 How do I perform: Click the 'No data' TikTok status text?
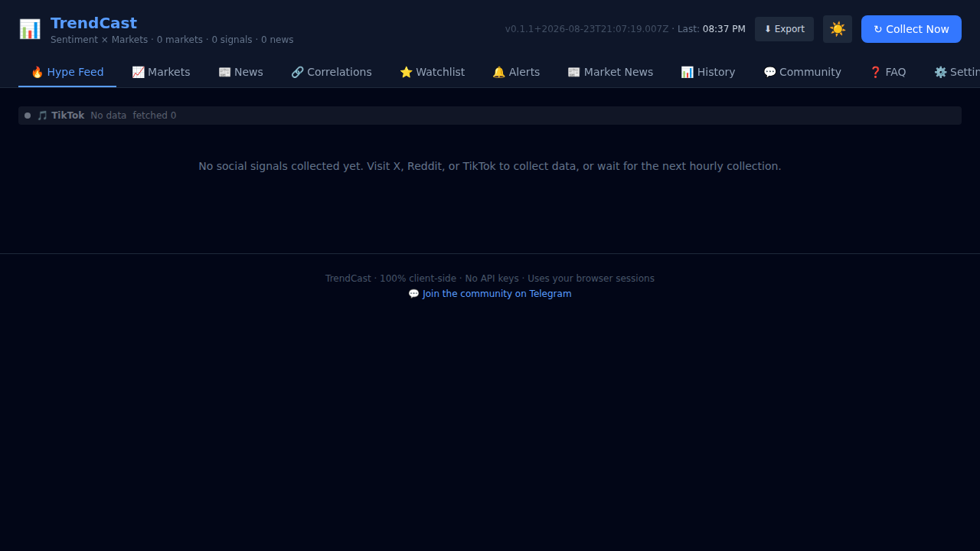[x=109, y=116]
